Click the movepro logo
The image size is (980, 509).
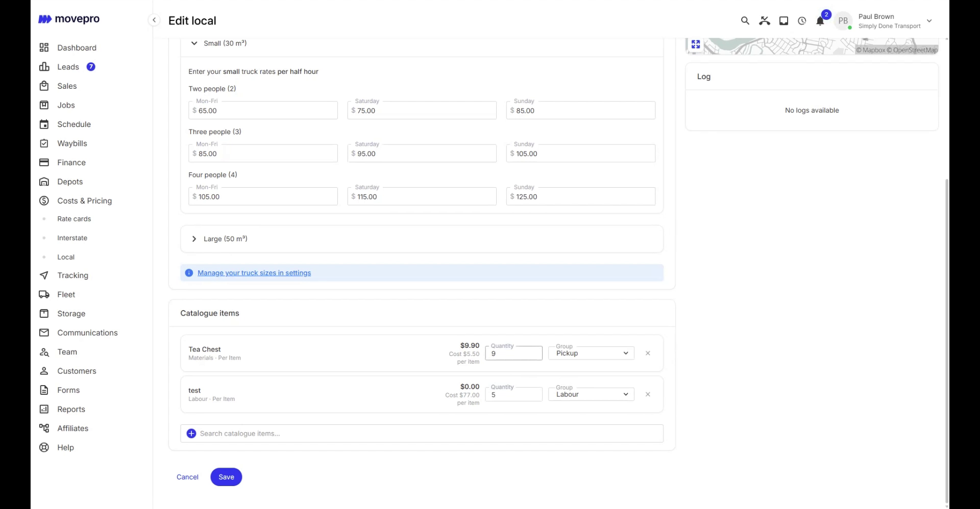[69, 19]
